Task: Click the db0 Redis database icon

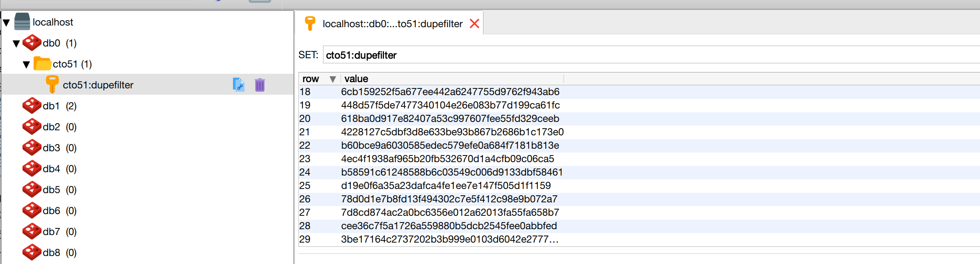Action: pos(32,43)
